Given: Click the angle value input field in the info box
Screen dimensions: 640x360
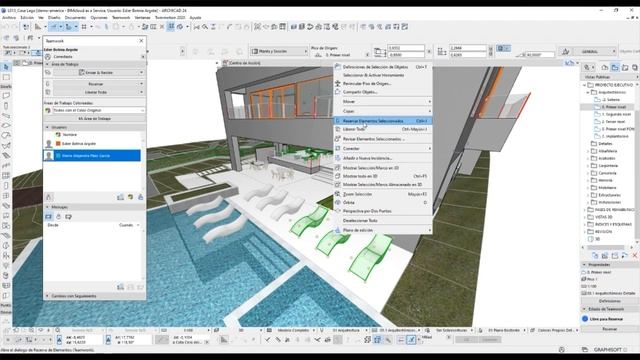Looking at the screenshot, I should tap(540, 54).
